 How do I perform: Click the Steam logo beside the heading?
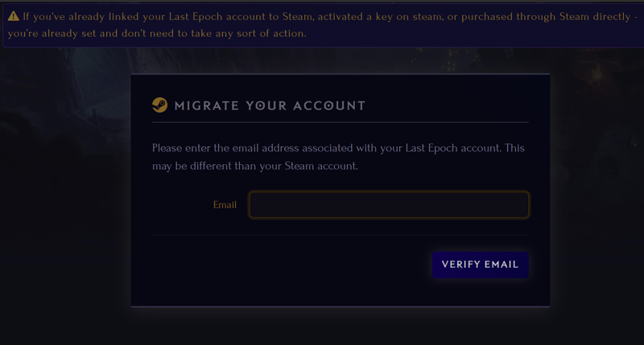[x=159, y=105]
